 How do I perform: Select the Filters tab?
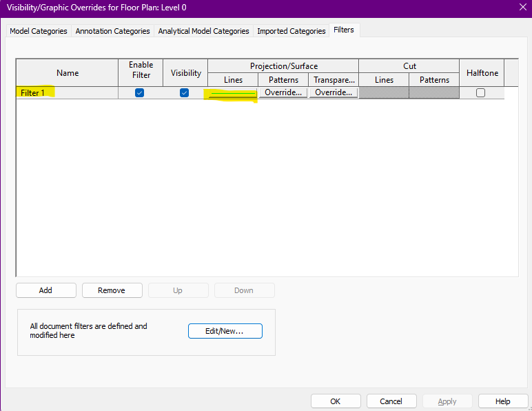click(x=344, y=30)
